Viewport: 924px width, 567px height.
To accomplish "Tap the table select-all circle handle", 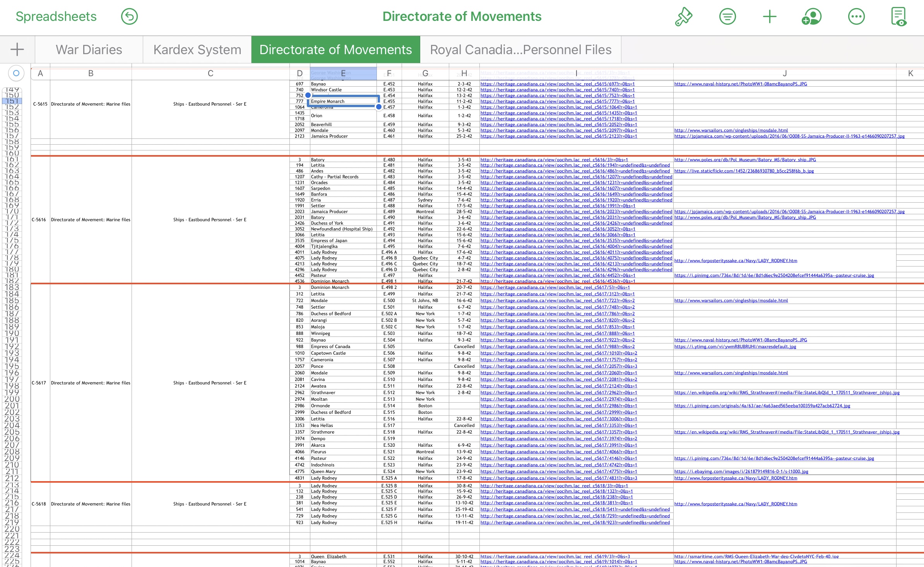I will point(16,73).
